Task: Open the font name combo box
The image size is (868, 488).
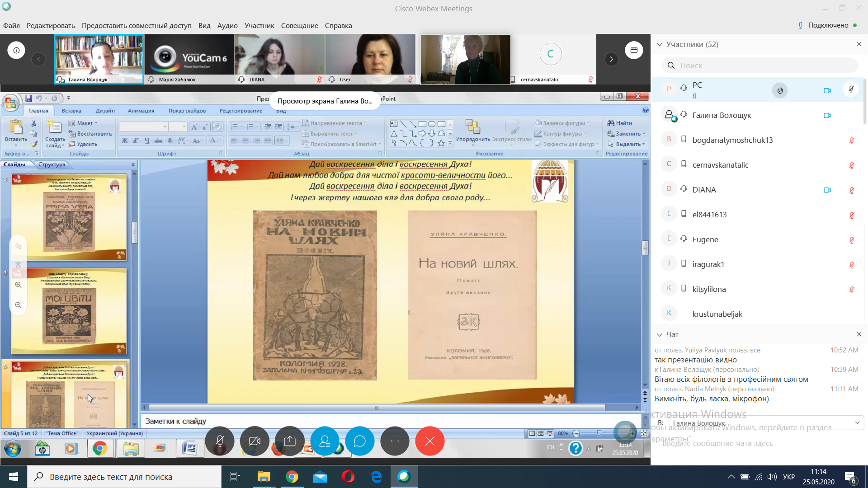Action: (x=143, y=127)
